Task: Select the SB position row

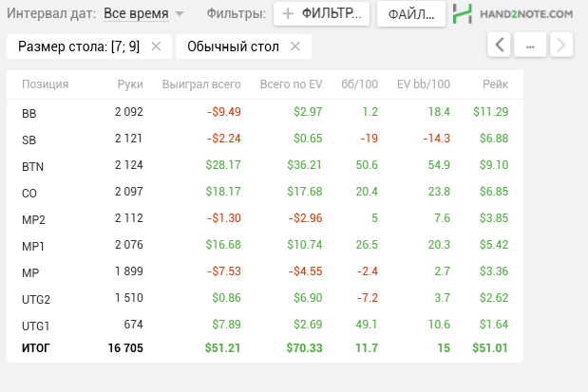Action: point(264,139)
